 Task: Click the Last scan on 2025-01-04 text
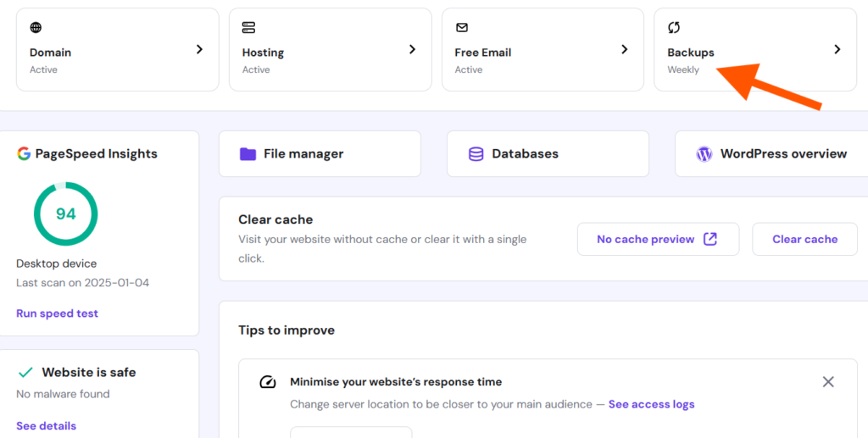(x=82, y=283)
